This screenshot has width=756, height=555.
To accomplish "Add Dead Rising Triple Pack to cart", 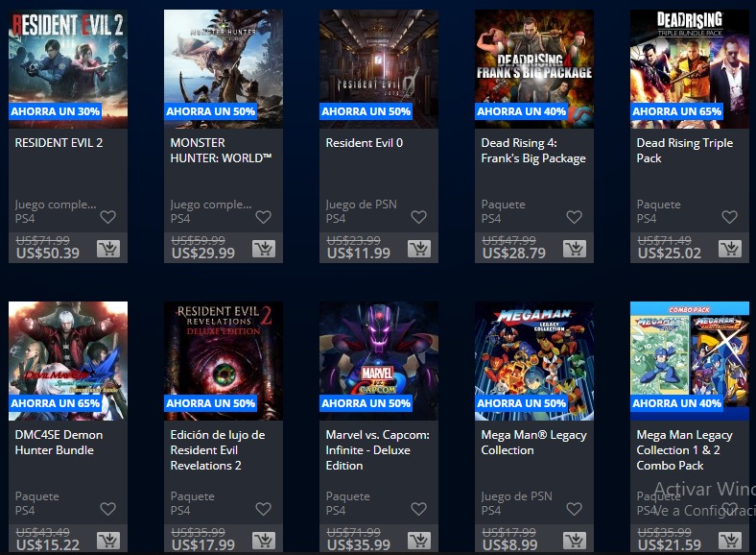I will (730, 249).
